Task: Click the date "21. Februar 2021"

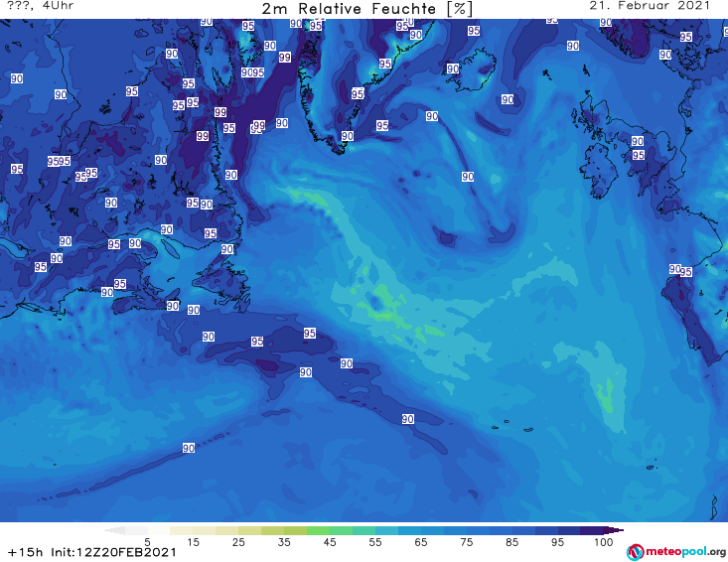Action: coord(650,6)
